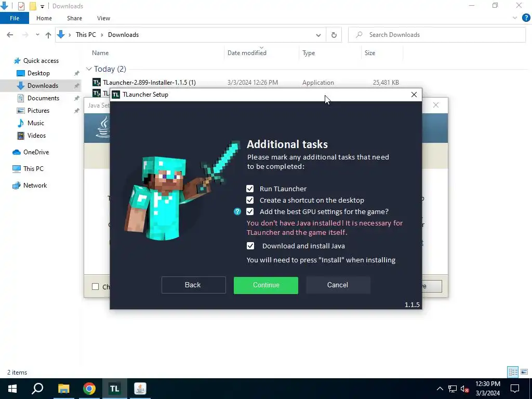Open the taskbar clock and date
The image size is (532, 399).
click(488, 389)
